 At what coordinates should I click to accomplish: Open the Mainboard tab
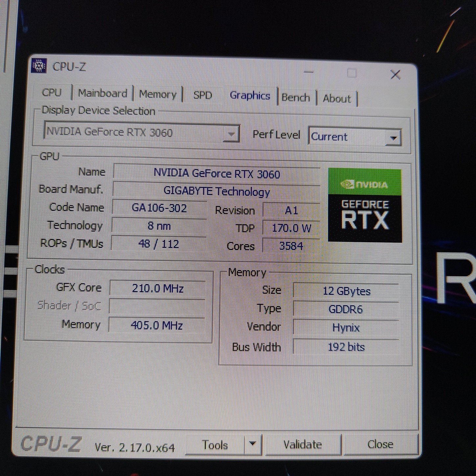(x=103, y=93)
